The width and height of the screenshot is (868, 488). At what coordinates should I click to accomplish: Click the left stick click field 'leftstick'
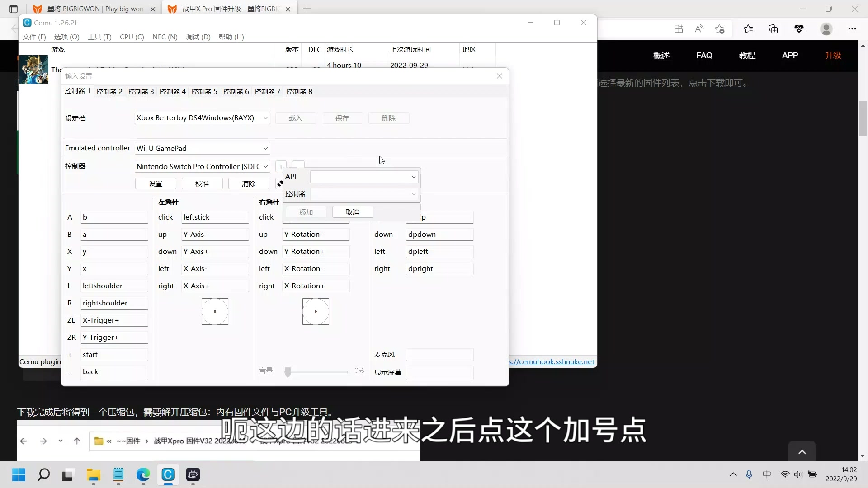pyautogui.click(x=215, y=217)
